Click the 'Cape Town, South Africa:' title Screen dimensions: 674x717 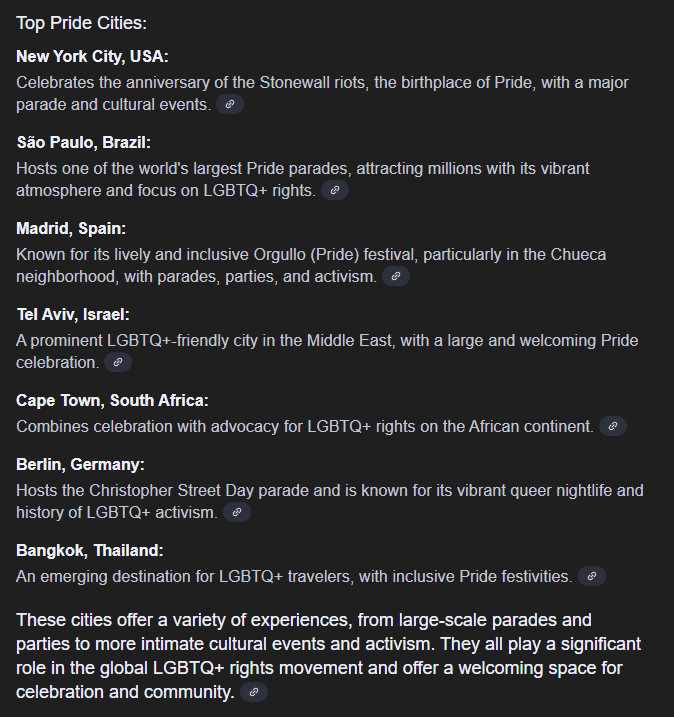[x=112, y=401]
